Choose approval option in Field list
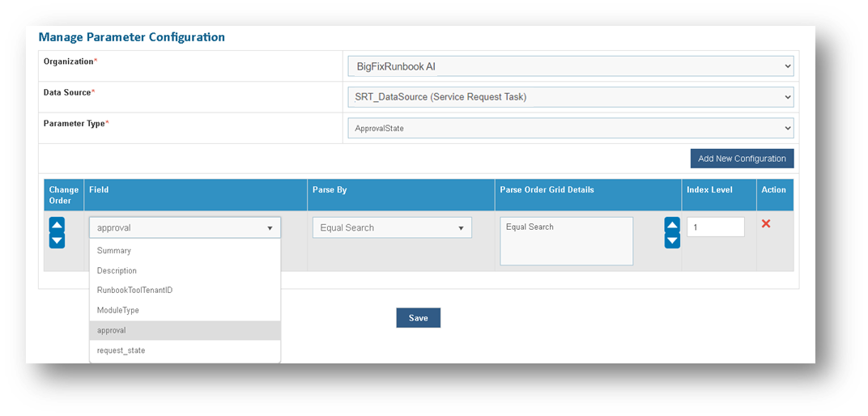The image size is (868, 416). coord(112,330)
